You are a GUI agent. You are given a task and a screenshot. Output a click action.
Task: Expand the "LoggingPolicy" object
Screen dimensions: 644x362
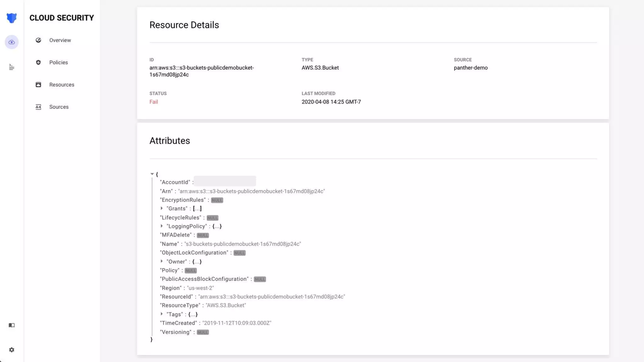point(162,226)
